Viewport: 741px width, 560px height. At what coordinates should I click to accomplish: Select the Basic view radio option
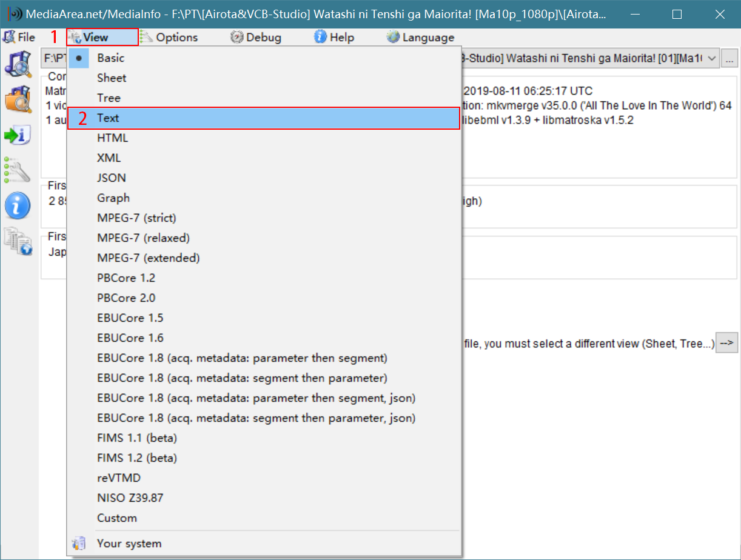(110, 58)
